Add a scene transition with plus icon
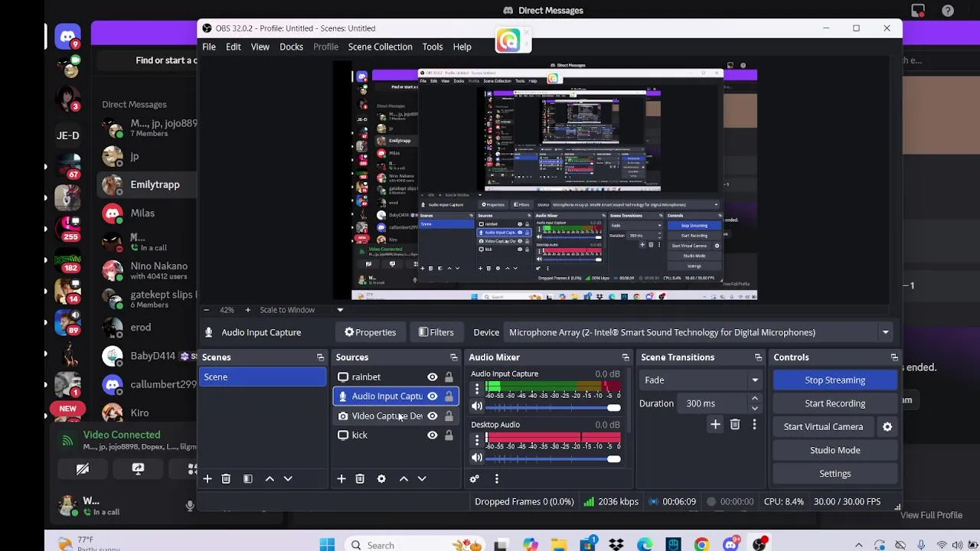 pyautogui.click(x=715, y=424)
